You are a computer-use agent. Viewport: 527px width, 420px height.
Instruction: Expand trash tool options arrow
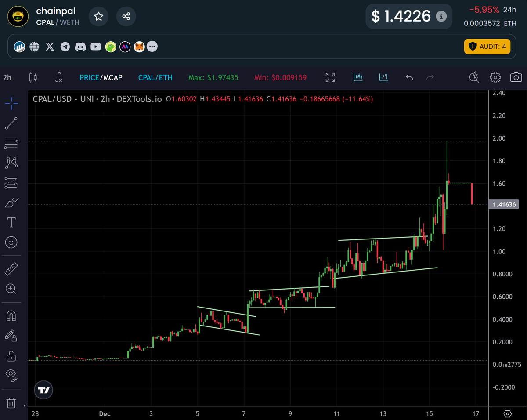coord(25,405)
